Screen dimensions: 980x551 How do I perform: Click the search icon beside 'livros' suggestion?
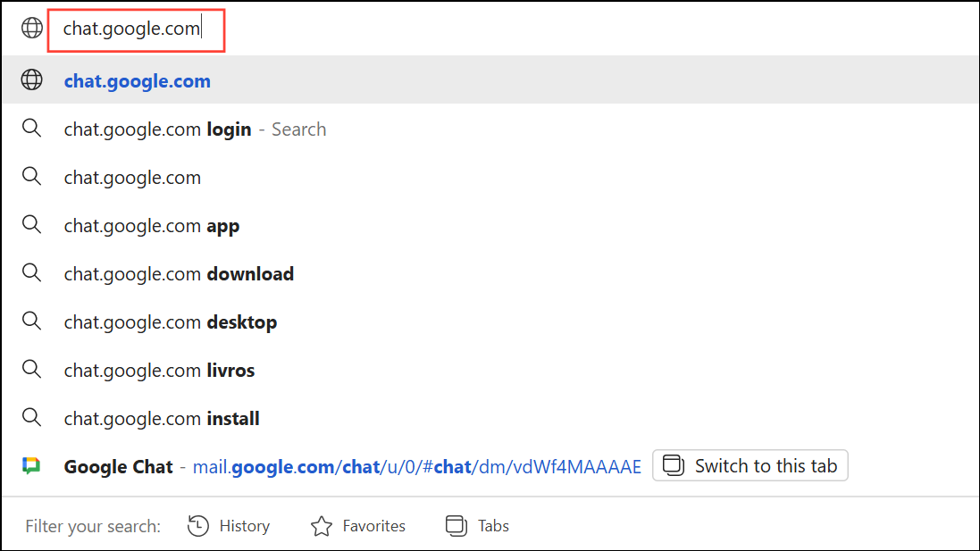point(32,369)
